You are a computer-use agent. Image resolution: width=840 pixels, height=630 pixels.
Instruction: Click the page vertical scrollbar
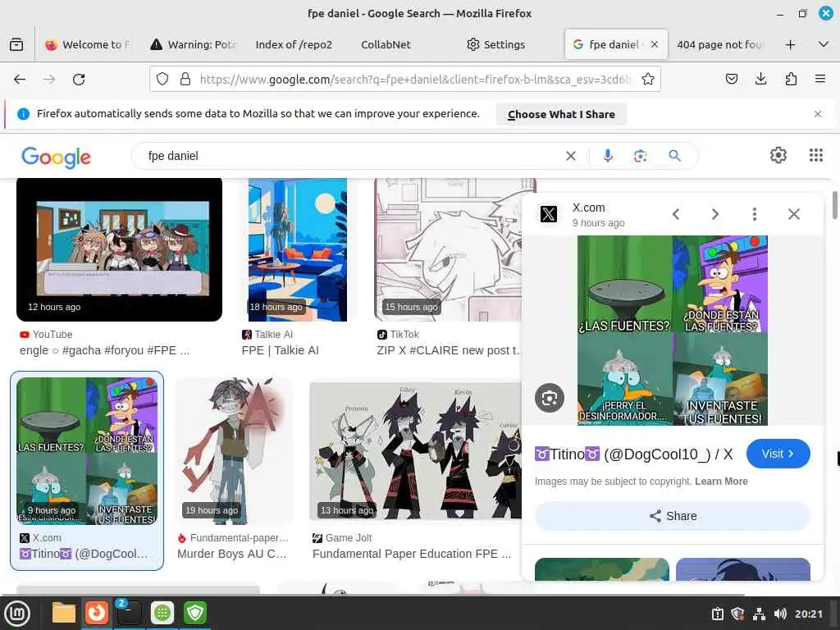tap(834, 204)
